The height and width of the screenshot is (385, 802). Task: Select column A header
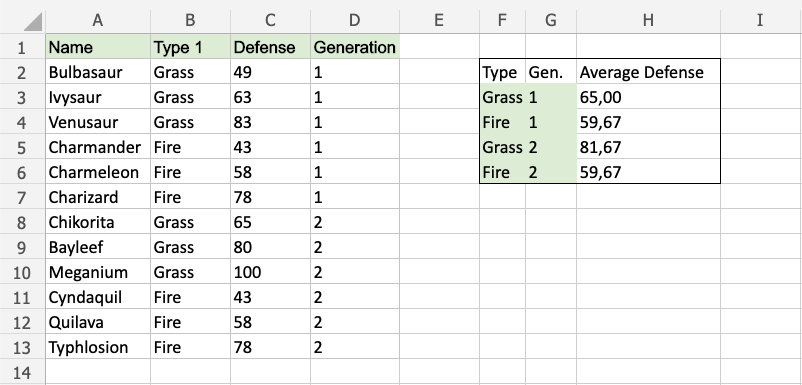point(98,20)
